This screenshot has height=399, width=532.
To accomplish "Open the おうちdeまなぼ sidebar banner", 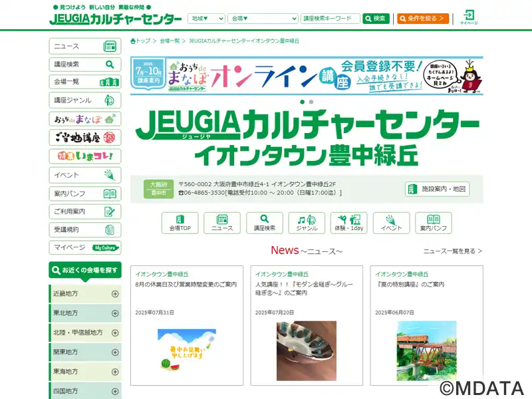I will [85, 119].
